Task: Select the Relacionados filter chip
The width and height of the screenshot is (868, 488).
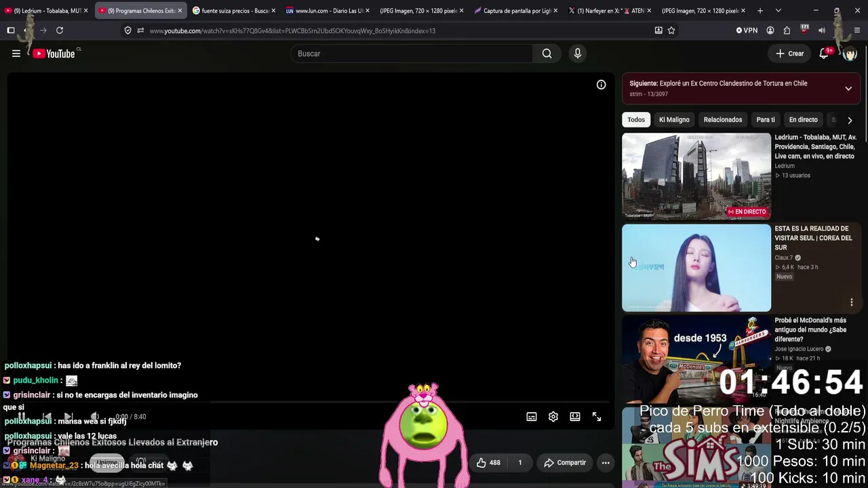Action: 723,120
